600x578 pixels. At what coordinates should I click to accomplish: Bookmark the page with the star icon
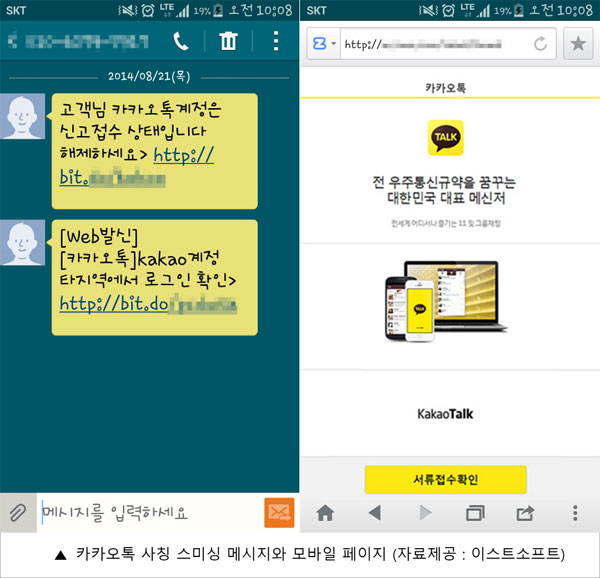pyautogui.click(x=577, y=44)
